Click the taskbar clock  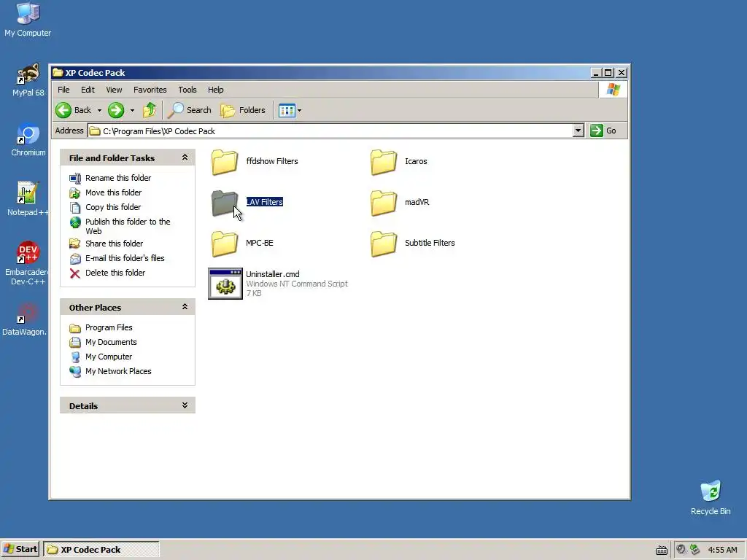tap(722, 550)
